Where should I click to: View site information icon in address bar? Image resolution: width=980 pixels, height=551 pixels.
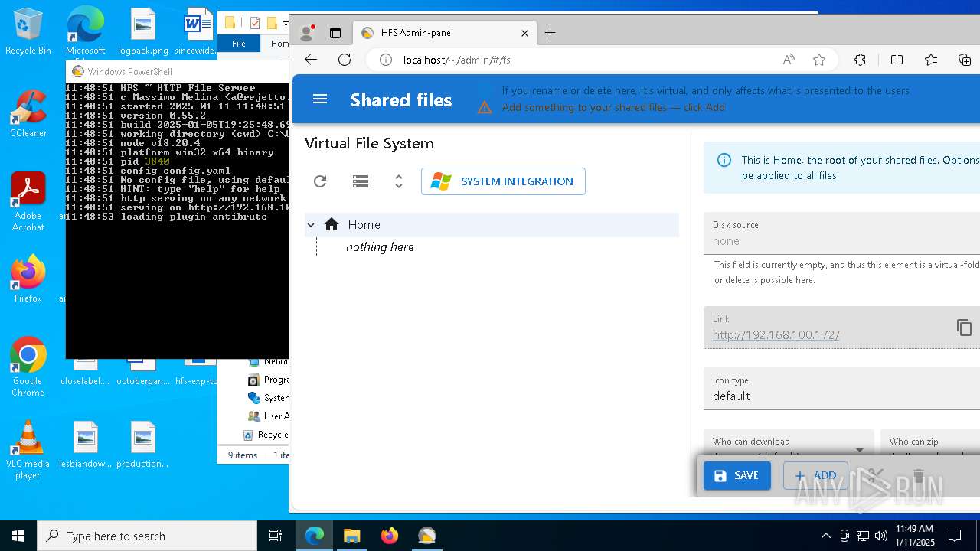point(386,60)
